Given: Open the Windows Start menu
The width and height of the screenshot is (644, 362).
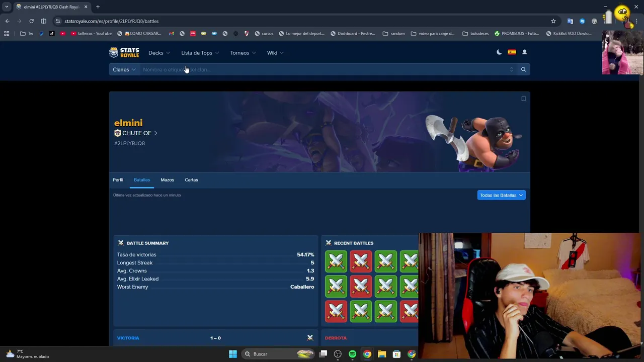Looking at the screenshot, I should (x=233, y=354).
